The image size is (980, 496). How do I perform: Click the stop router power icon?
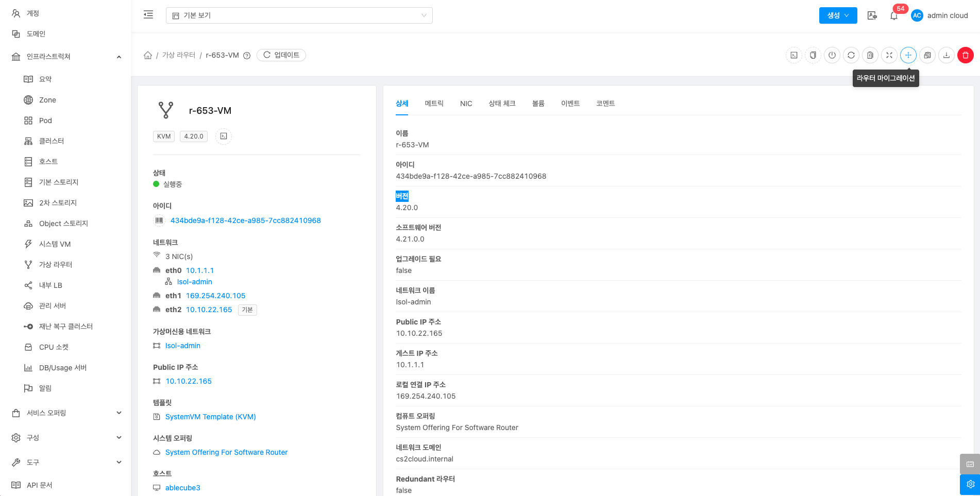[832, 55]
